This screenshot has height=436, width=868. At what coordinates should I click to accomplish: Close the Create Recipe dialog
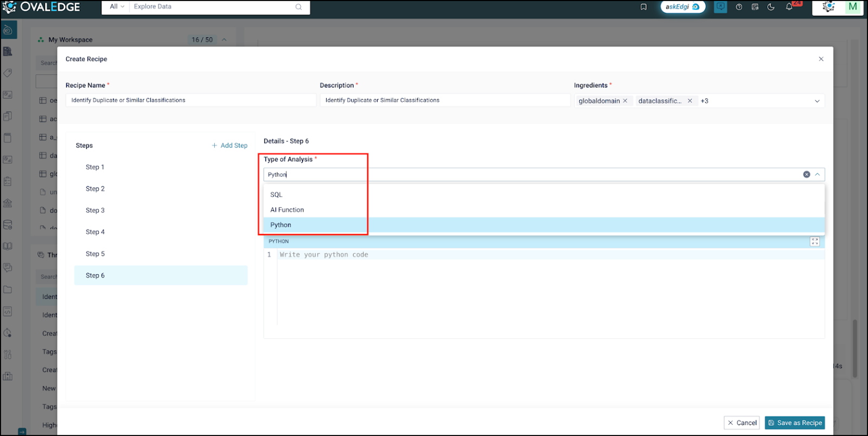pos(821,59)
